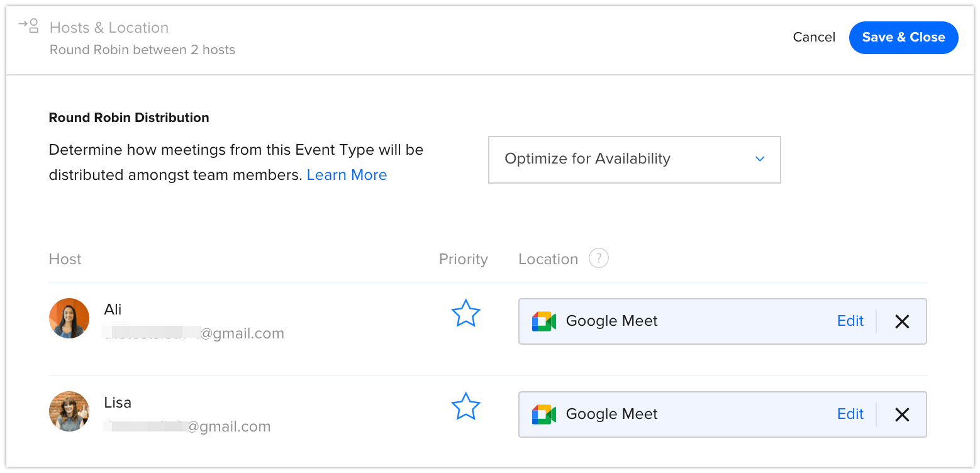Screen dimensions: 980x473
Task: Open the Location help question mark
Action: [598, 259]
